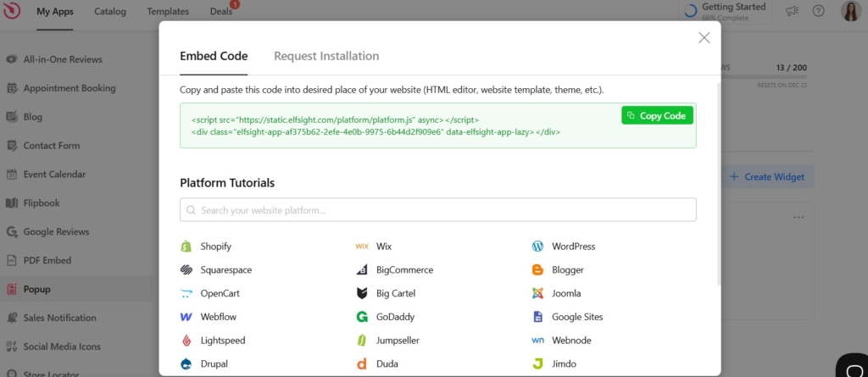Click the Joomla logo icon
This screenshot has width=868, height=377.
click(x=537, y=293)
